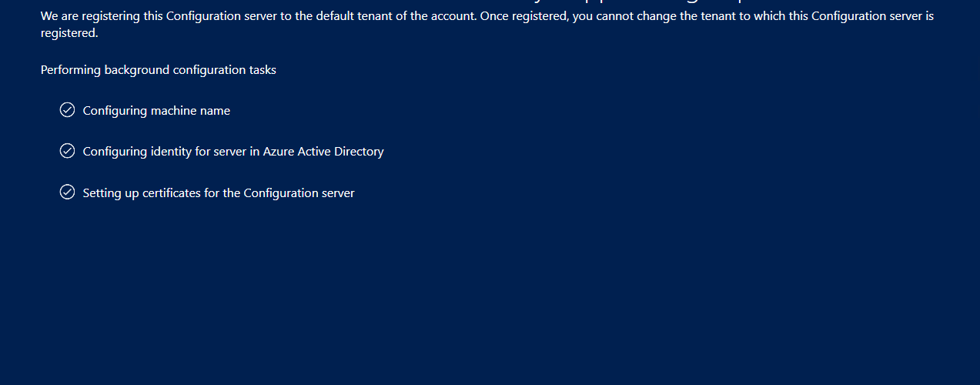
Task: Click the words machine name in first task
Action: 190,111
